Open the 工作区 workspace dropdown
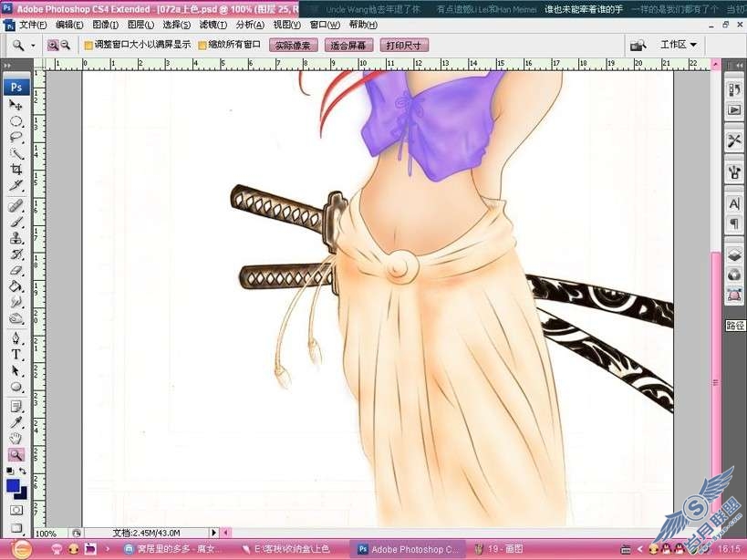This screenshot has height=560, width=747. [x=679, y=45]
